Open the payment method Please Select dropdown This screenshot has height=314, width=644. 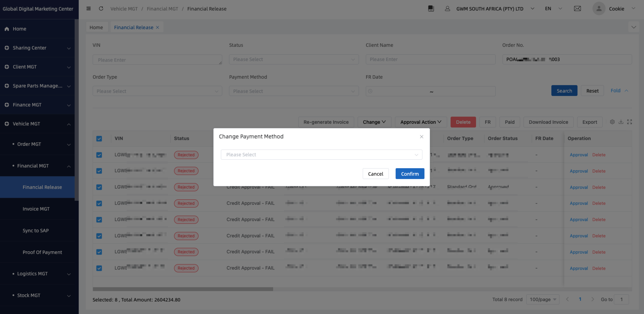(x=321, y=155)
